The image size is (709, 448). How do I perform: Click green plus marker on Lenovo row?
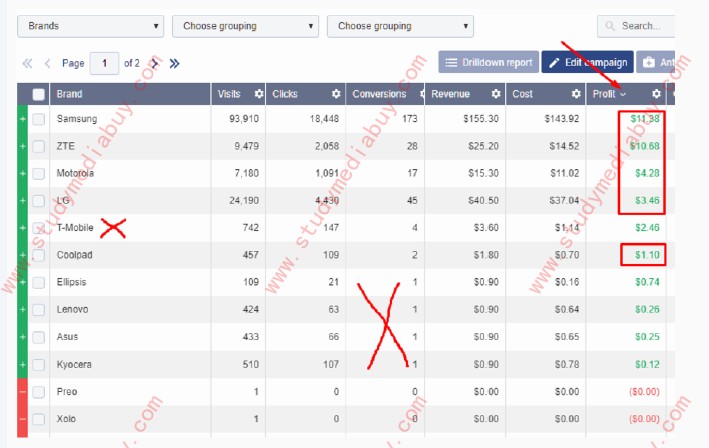coord(23,309)
